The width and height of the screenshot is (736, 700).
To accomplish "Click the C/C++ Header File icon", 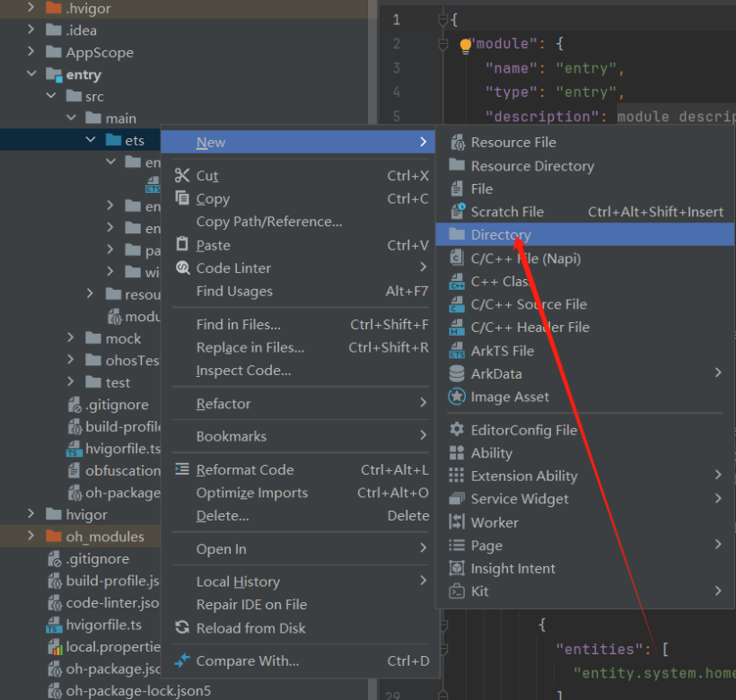I will tap(457, 327).
